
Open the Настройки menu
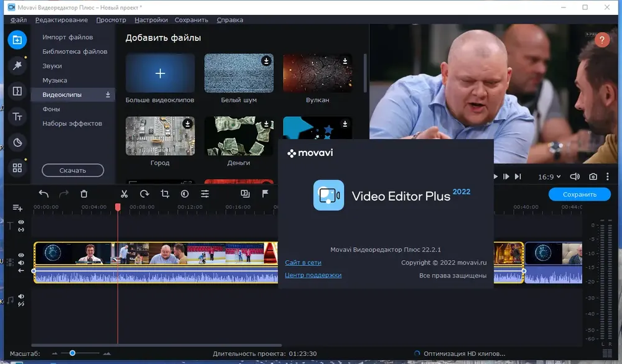tap(151, 20)
